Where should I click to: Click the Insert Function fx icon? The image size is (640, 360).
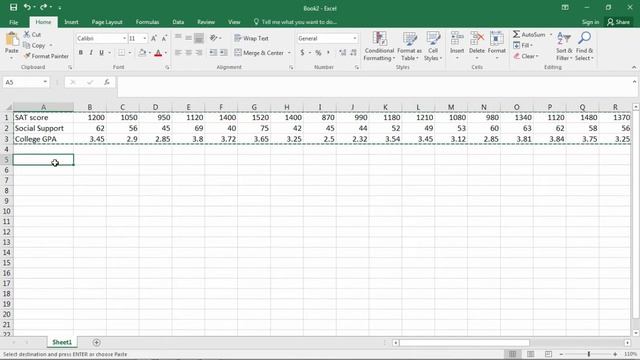tap(107, 82)
